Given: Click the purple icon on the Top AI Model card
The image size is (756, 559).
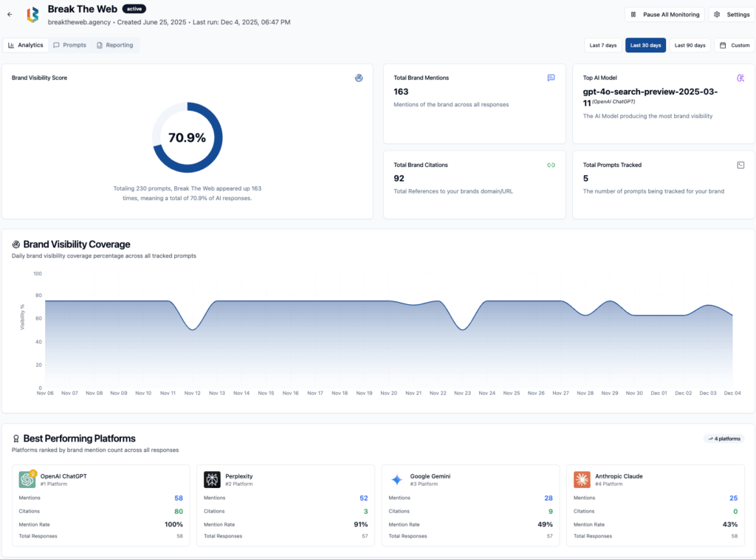Looking at the screenshot, I should (740, 78).
